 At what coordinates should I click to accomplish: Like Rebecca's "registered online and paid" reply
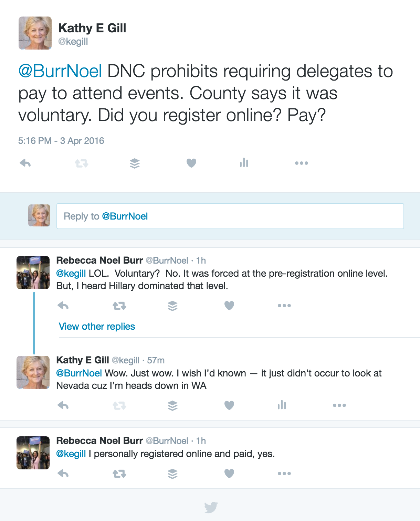tap(229, 474)
